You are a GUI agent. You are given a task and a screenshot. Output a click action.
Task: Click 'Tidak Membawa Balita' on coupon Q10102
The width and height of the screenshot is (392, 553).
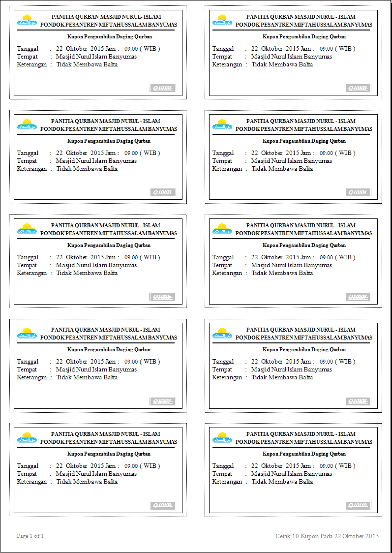pos(282,64)
